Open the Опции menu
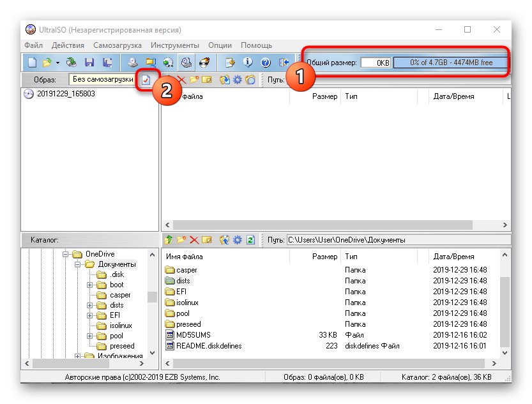 220,45
